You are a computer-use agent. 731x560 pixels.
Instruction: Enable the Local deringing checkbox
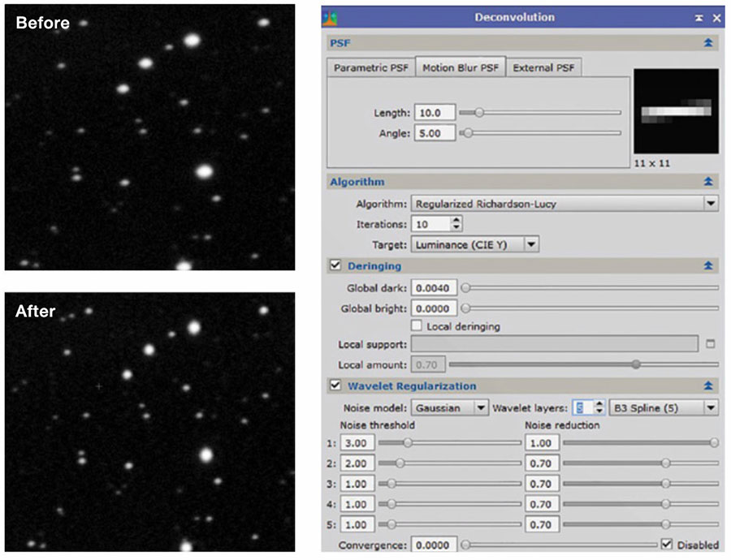click(417, 326)
